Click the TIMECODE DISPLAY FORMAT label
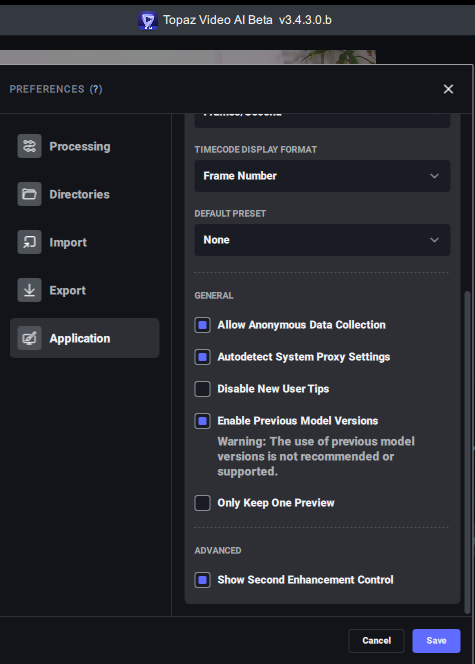 click(255, 149)
